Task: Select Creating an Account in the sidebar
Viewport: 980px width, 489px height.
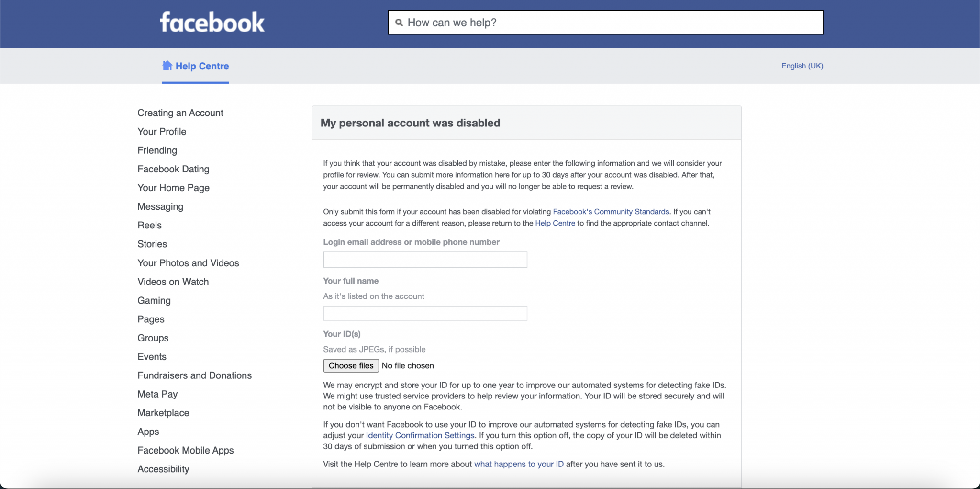Action: [180, 113]
